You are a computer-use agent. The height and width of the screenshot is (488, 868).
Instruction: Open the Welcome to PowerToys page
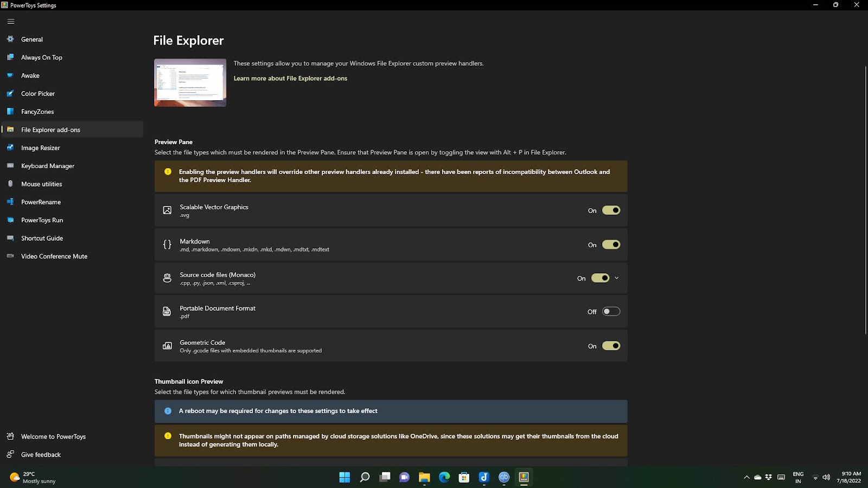point(72,436)
